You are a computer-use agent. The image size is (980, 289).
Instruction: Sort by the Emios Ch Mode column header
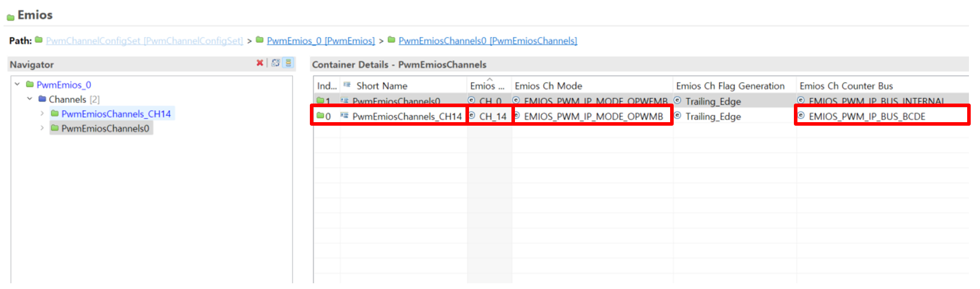click(x=548, y=86)
